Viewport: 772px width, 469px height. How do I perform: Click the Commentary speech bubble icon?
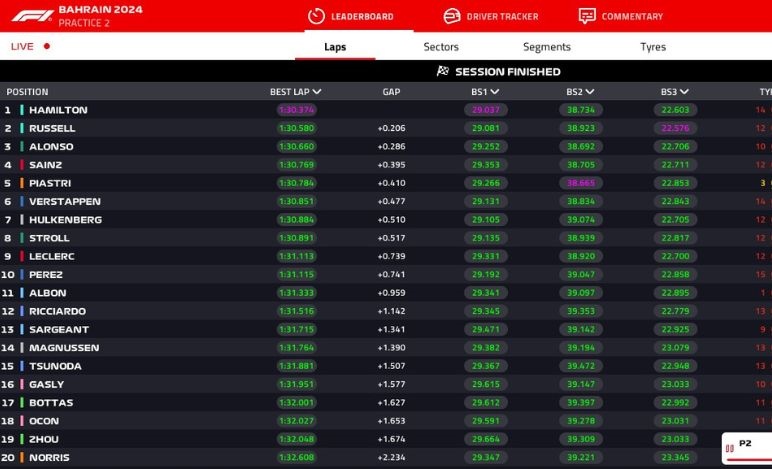pyautogui.click(x=587, y=16)
